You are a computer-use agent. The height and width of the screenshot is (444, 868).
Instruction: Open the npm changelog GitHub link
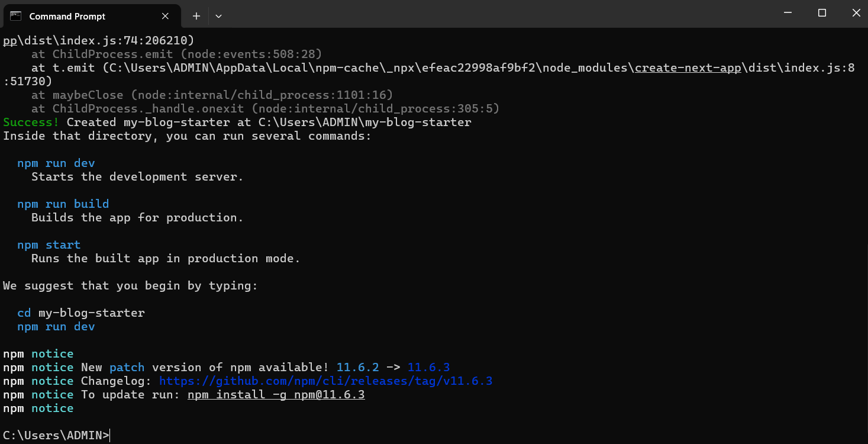point(325,381)
